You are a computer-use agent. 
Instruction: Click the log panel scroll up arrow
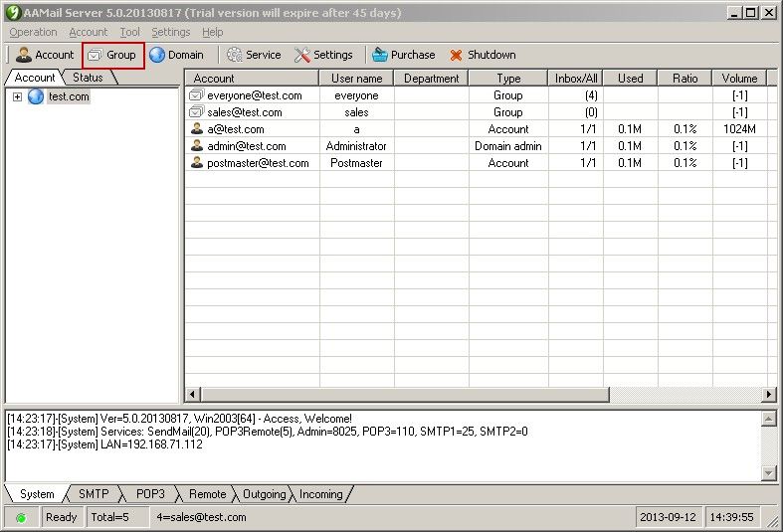click(x=769, y=419)
